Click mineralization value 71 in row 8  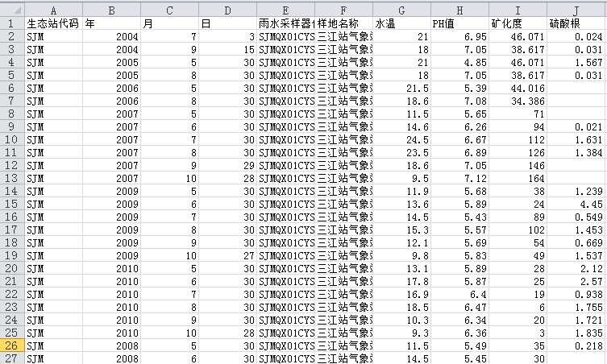(518, 114)
